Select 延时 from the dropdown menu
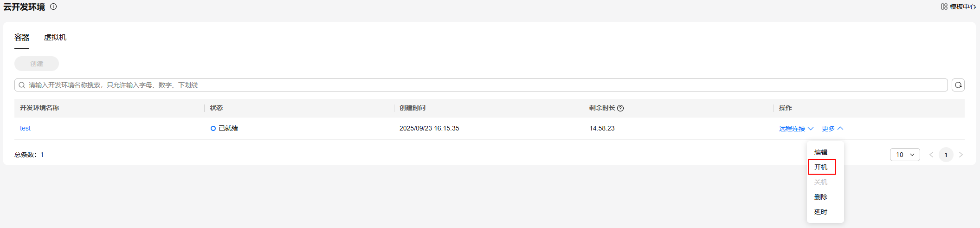 pyautogui.click(x=821, y=212)
